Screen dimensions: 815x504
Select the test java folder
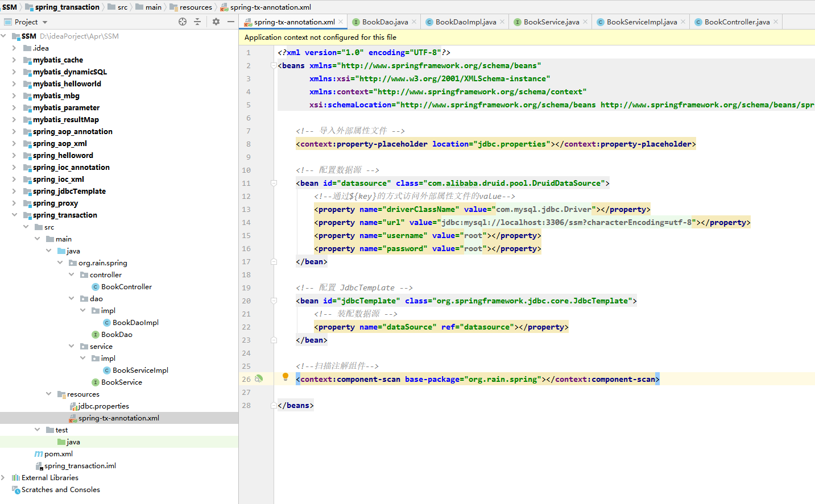tap(73, 441)
